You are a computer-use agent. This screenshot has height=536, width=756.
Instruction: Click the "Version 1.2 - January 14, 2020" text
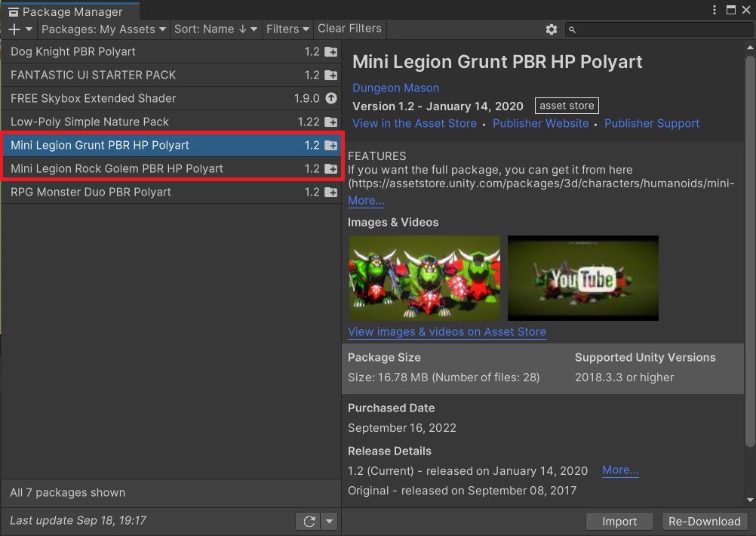438,106
